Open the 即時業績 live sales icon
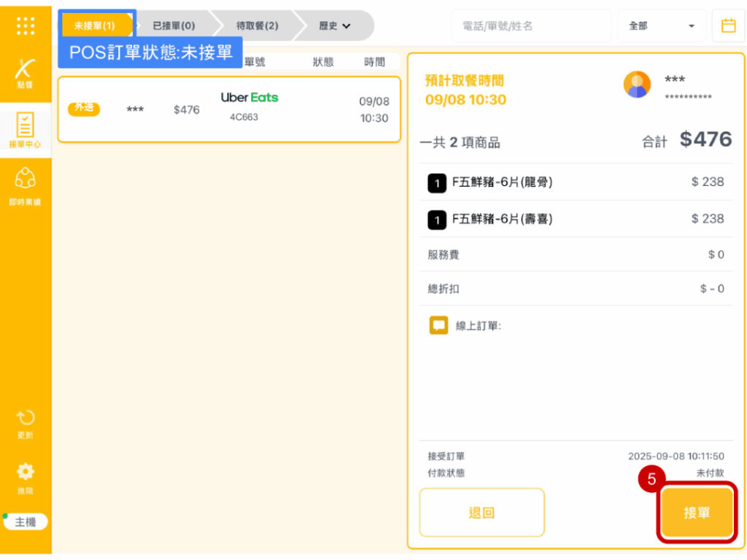This screenshot has width=747, height=560. click(x=26, y=184)
